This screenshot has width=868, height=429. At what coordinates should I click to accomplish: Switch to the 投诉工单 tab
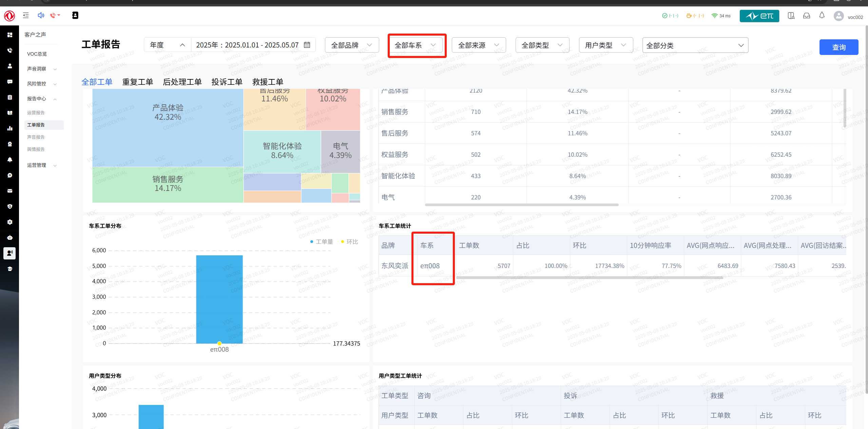tap(227, 82)
